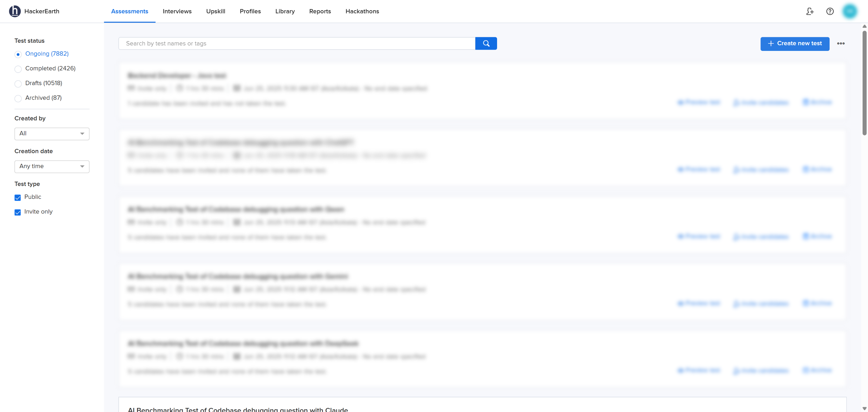This screenshot has width=868, height=412.
Task: Open the three-dots more options menu
Action: click(x=841, y=43)
